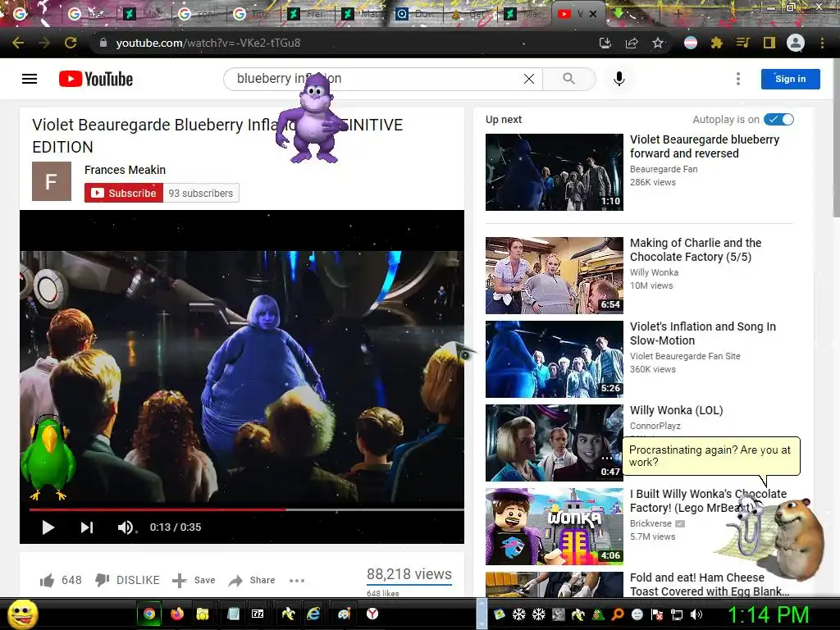Click the youtube.com address bar URL
Viewport: 840px width, 630px height.
pyautogui.click(x=208, y=43)
